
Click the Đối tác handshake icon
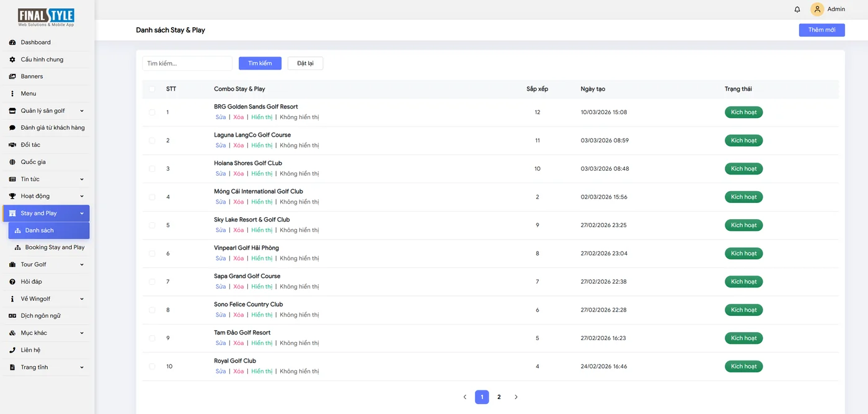[x=12, y=145]
